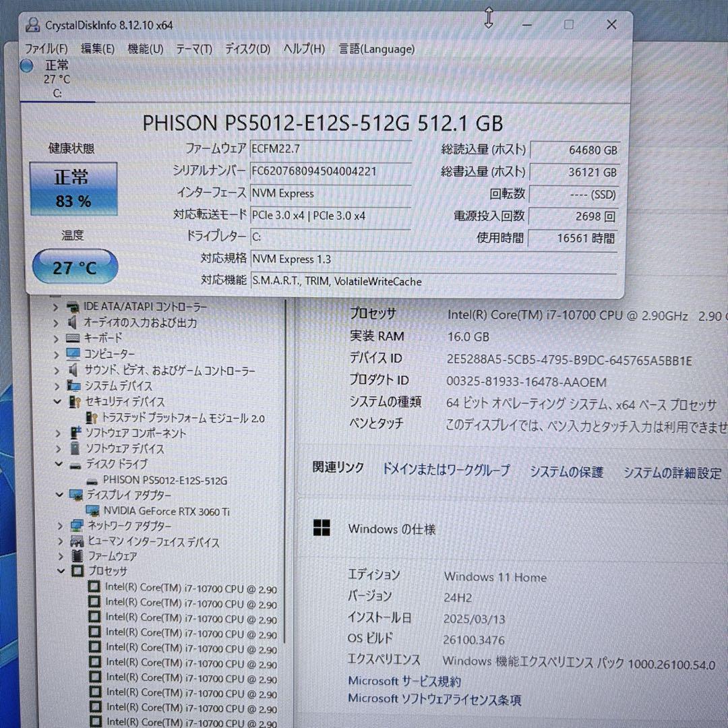Open the ヘルプ(H) menu
The image size is (728, 728).
(x=304, y=49)
